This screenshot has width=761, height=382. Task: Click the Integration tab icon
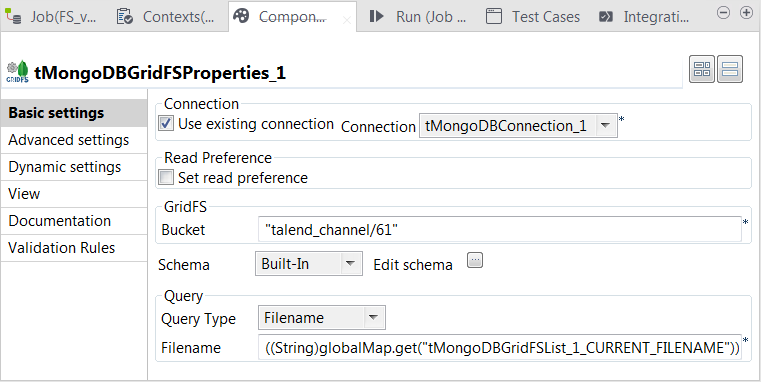[x=605, y=17]
